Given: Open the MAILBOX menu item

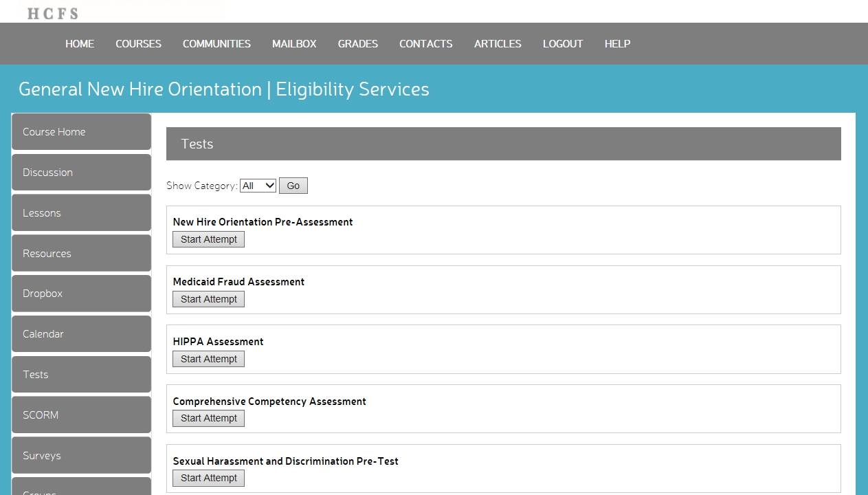Looking at the screenshot, I should coord(294,44).
